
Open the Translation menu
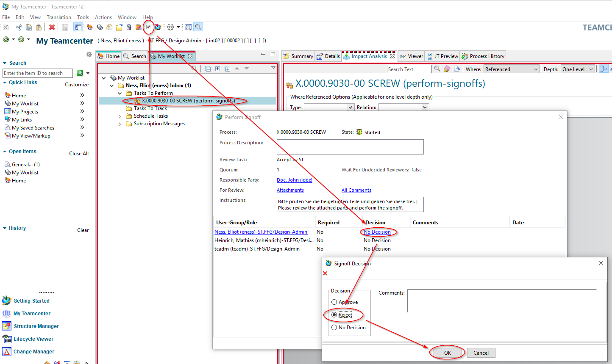pyautogui.click(x=59, y=17)
